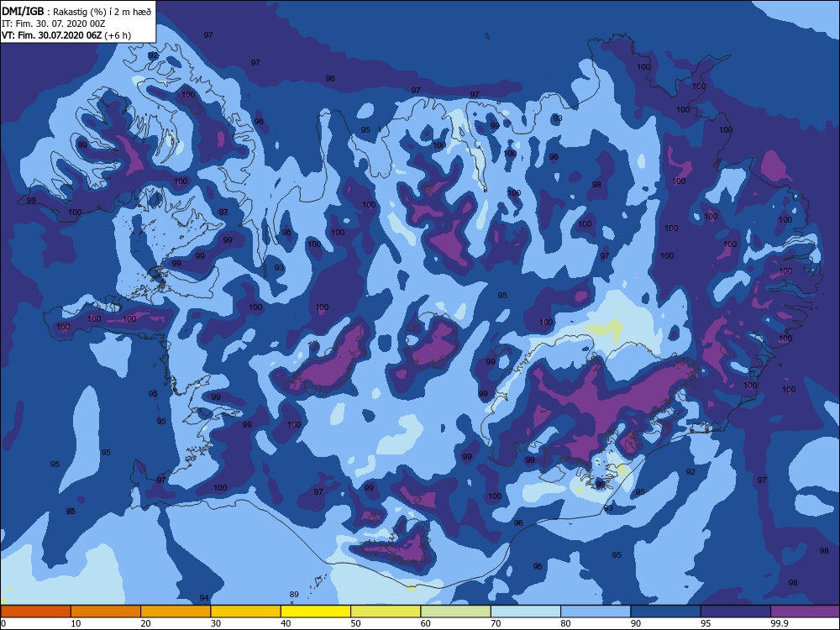Select the 30–40 golden legend swatch
This screenshot has width=840, height=630.
pos(246,612)
